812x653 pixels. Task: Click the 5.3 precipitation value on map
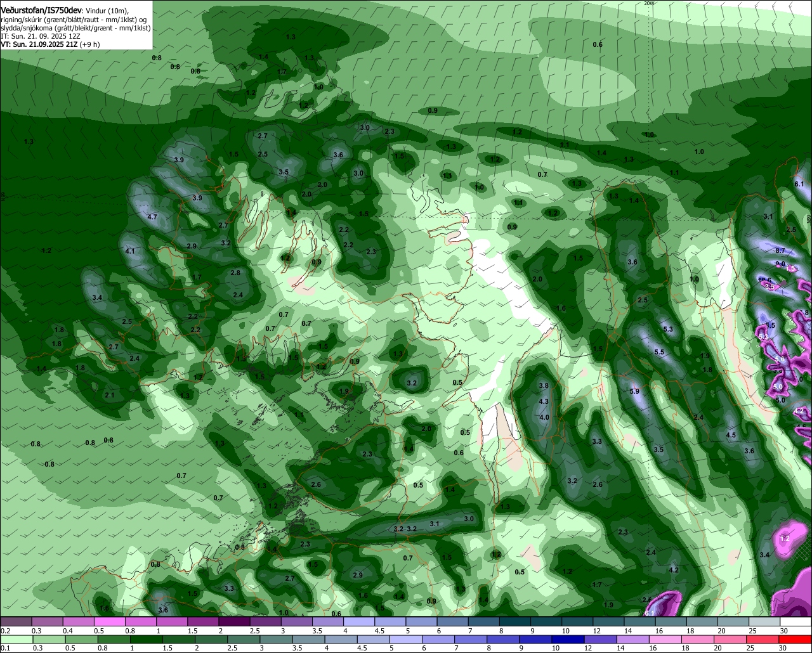click(x=668, y=329)
